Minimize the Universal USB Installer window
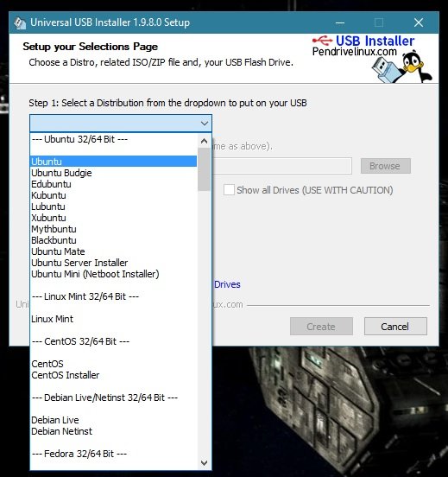448x477 pixels. click(340, 22)
